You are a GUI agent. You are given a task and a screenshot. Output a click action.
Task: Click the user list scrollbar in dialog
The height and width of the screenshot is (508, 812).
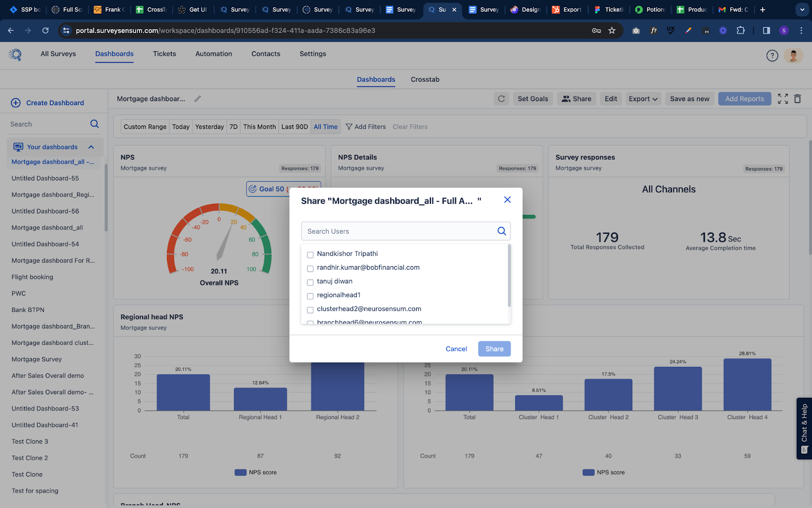tap(509, 276)
